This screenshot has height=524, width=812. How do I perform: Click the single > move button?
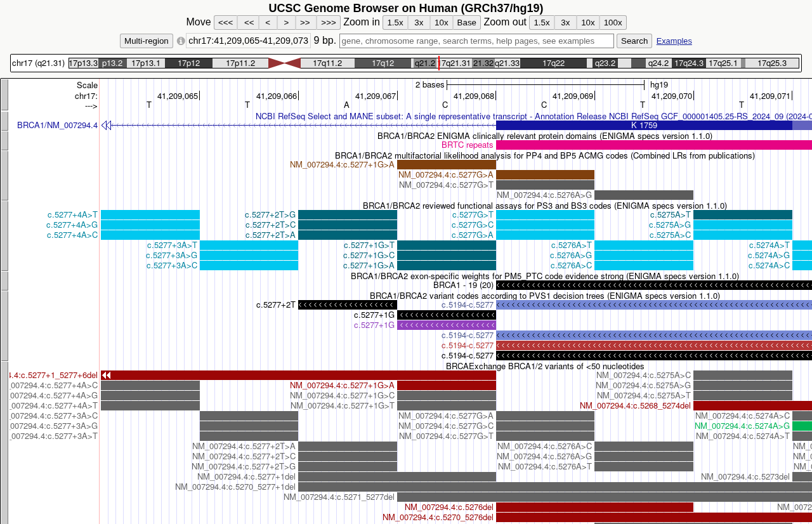coord(286,23)
